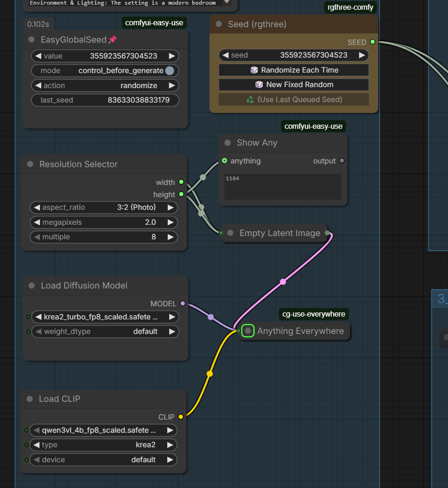The image size is (448, 488).
Task: Increase megapixels with right arrow
Action: (x=170, y=222)
